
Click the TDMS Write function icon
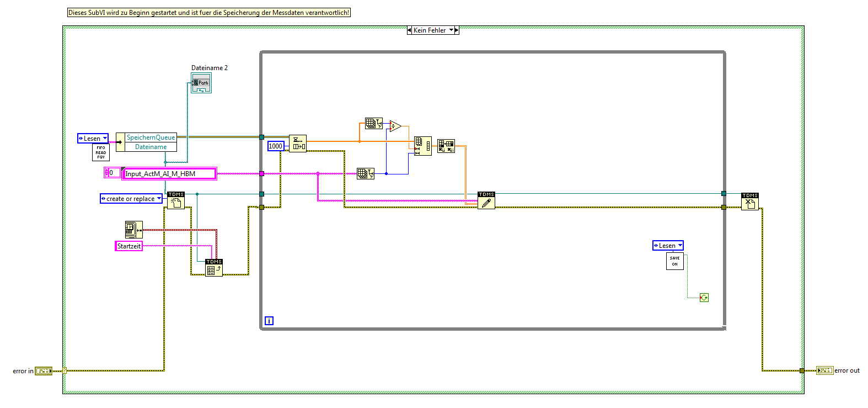pyautogui.click(x=486, y=200)
